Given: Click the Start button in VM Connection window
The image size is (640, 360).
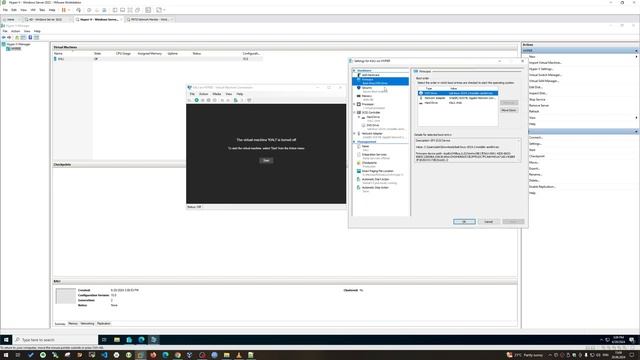Looking at the screenshot, I should (266, 160).
